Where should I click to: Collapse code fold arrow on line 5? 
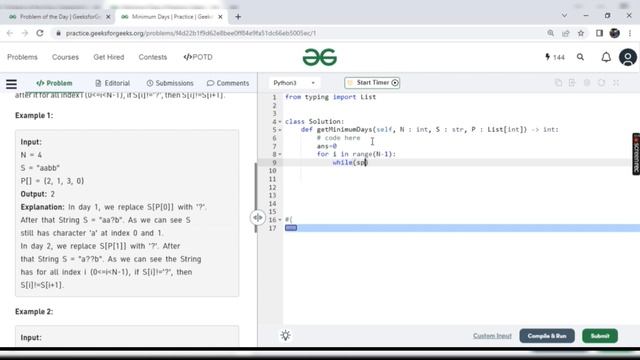280,130
